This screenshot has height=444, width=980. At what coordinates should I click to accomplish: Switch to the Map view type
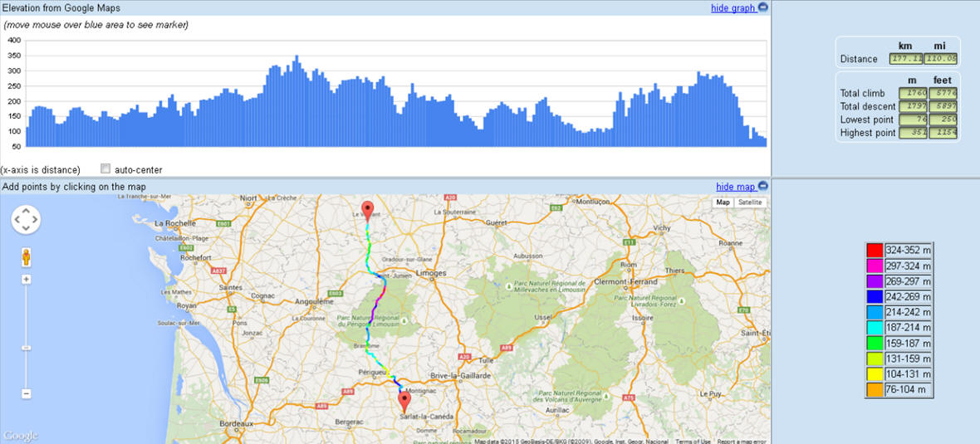click(x=723, y=202)
